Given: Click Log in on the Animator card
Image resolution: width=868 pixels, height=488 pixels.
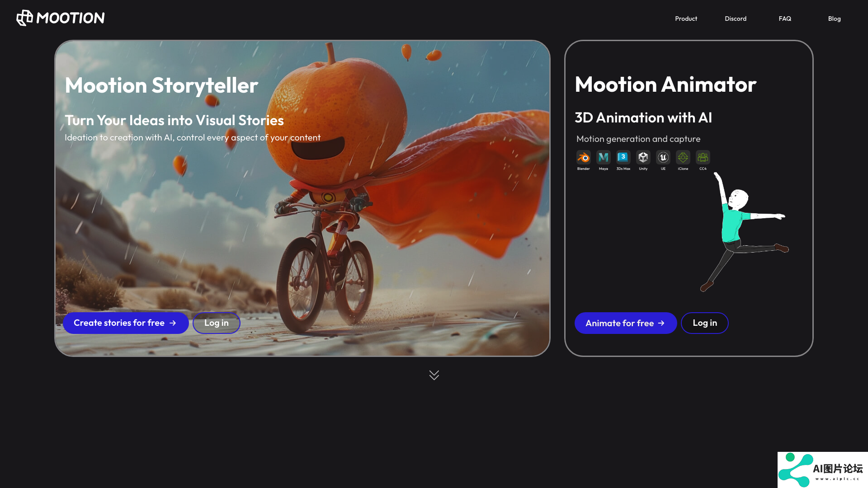Looking at the screenshot, I should (705, 323).
